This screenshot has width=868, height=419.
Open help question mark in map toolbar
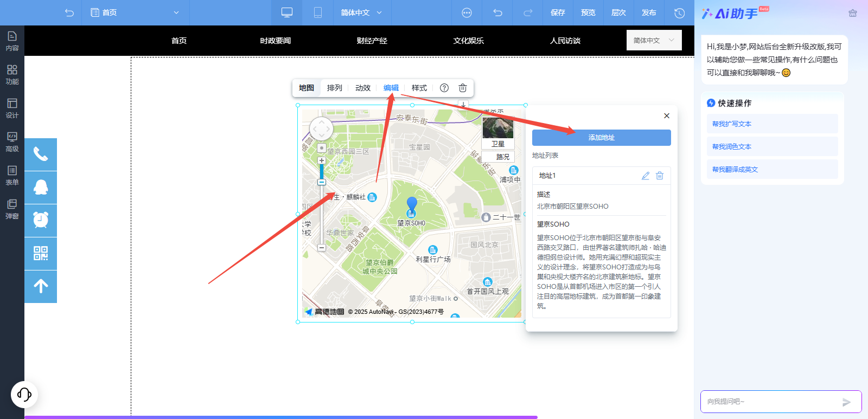444,88
